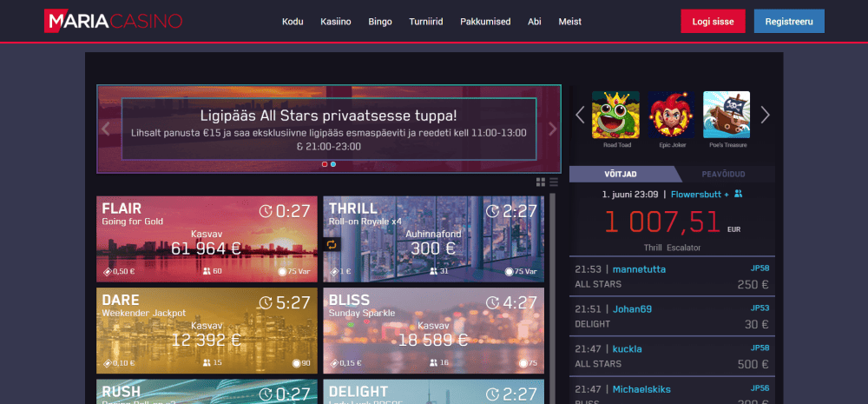Click the BLISS 75 ball icon

(523, 363)
